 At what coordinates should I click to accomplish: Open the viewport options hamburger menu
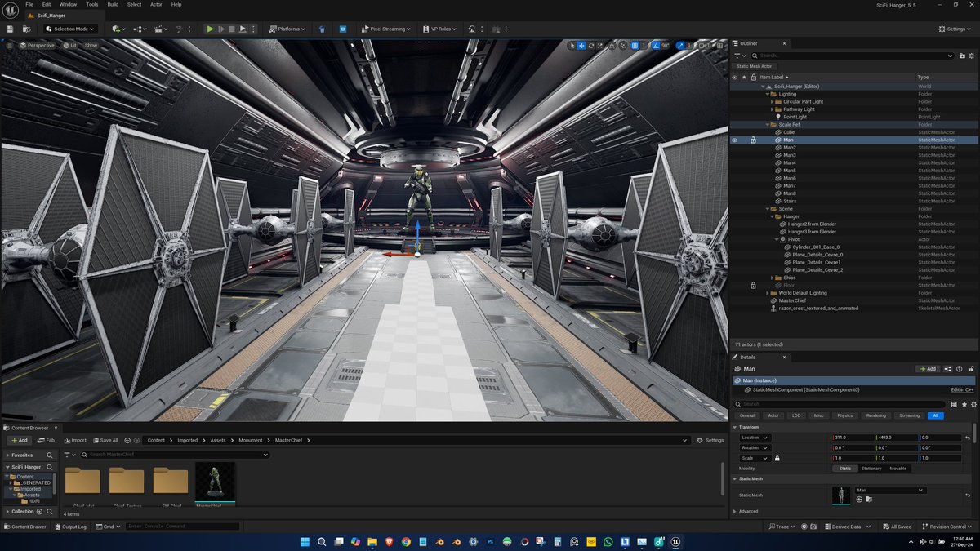pos(10,45)
